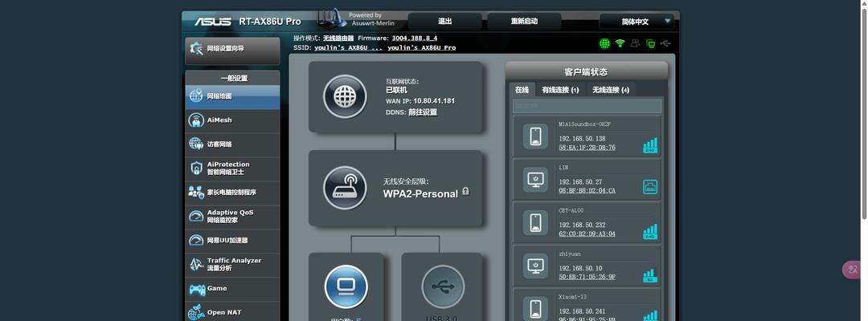Open 网易UU加速器 in the sidebar
The width and height of the screenshot is (868, 321).
pyautogui.click(x=232, y=240)
